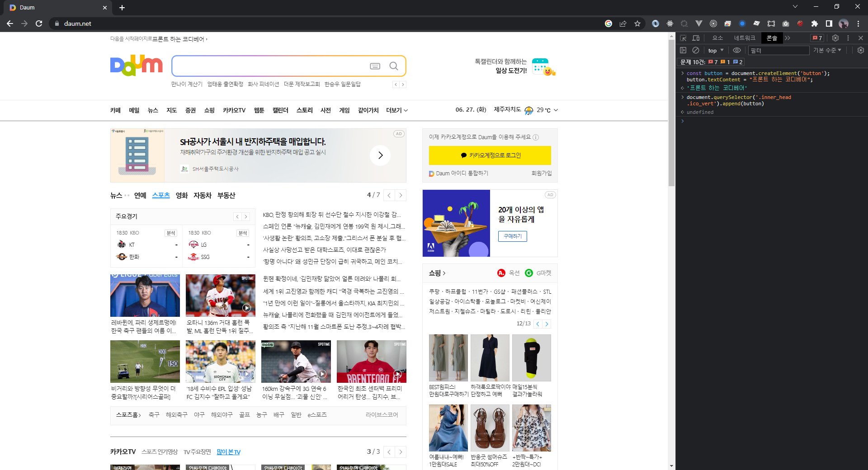Open the Chrome tab search dropdown arrow
This screenshot has height=470, width=868.
coord(795,7)
